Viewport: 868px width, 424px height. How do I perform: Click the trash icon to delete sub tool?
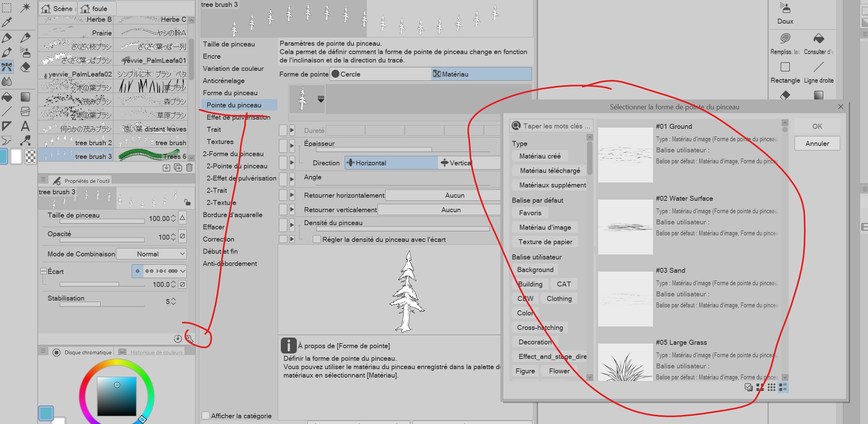point(189,168)
